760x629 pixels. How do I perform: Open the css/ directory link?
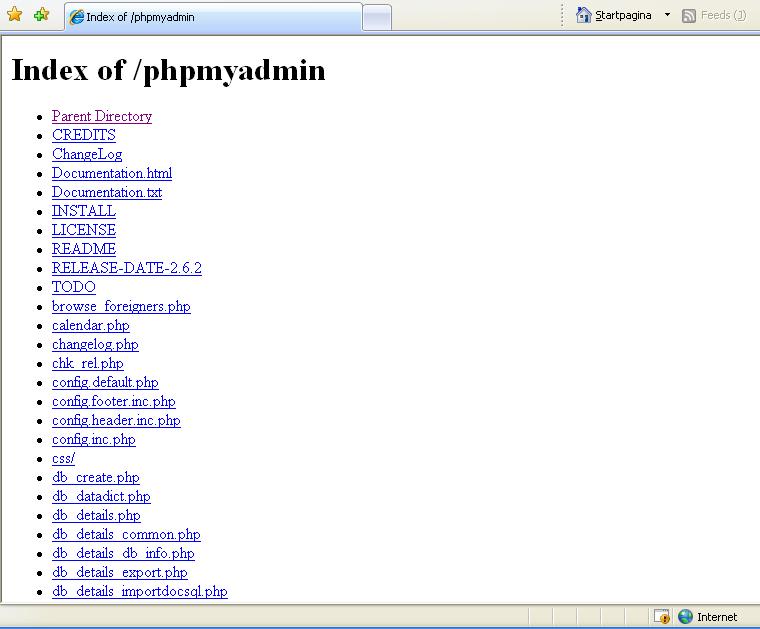pos(63,458)
